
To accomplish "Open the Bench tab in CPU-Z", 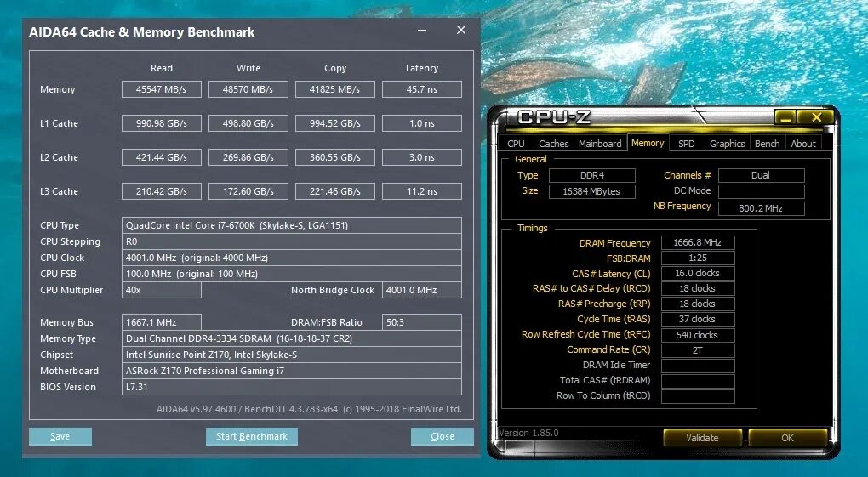I will (768, 144).
